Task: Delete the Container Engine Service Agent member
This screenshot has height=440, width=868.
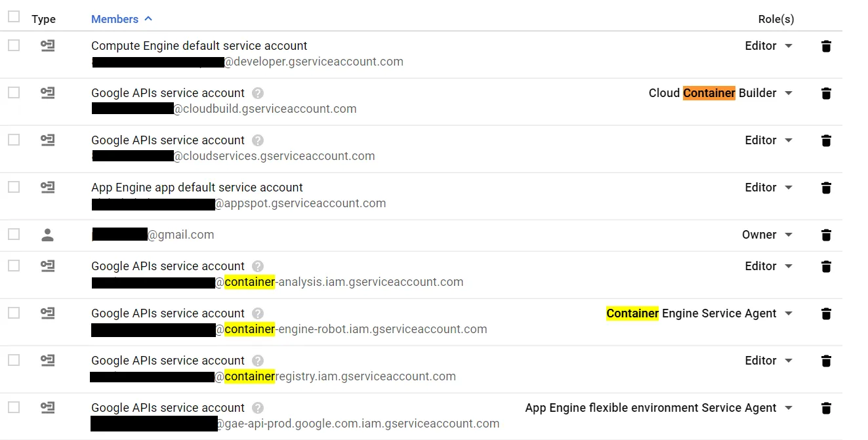Action: tap(826, 313)
